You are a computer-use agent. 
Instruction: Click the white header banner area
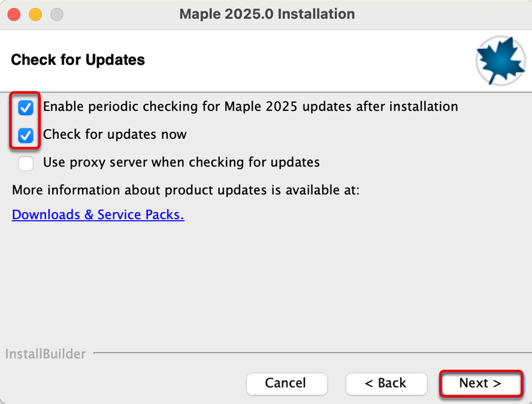pos(266,61)
